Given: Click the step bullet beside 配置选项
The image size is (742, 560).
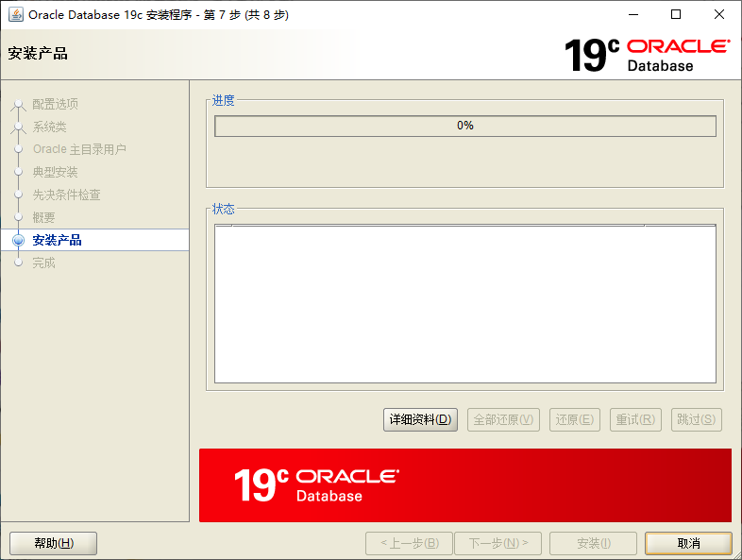Looking at the screenshot, I should [19, 104].
